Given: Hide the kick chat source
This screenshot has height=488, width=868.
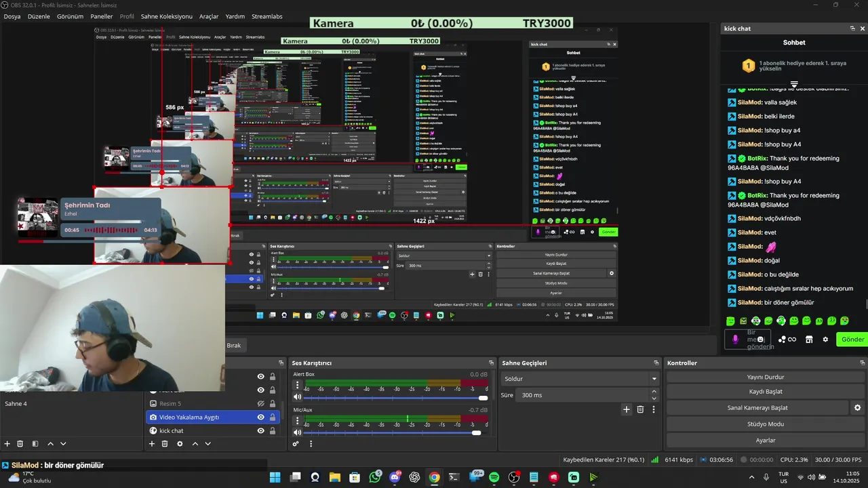Looking at the screenshot, I should click(261, 431).
